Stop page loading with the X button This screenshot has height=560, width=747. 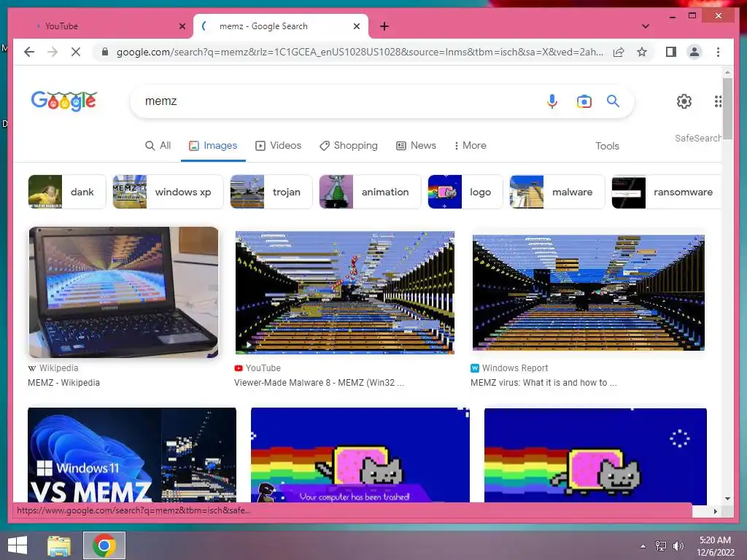[x=76, y=52]
